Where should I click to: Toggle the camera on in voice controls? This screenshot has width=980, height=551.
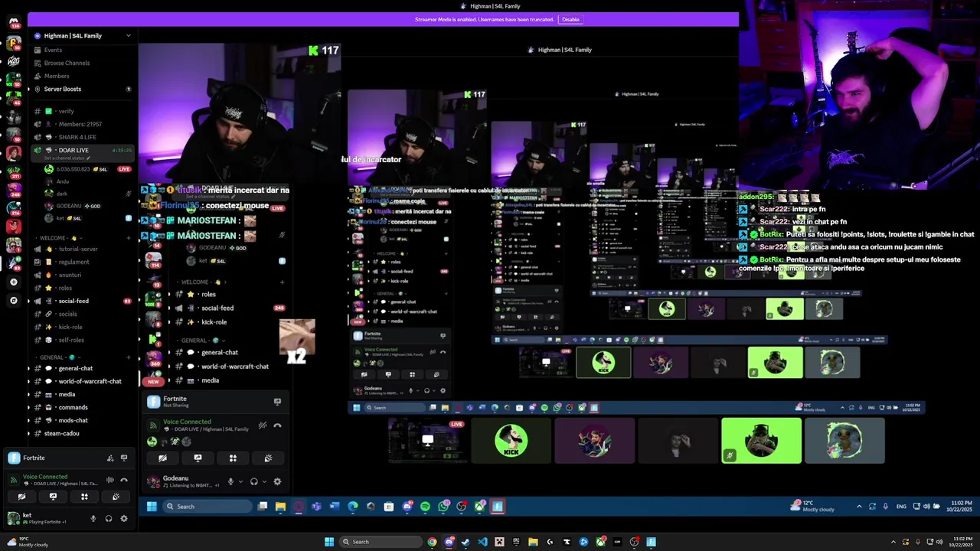pos(21,496)
